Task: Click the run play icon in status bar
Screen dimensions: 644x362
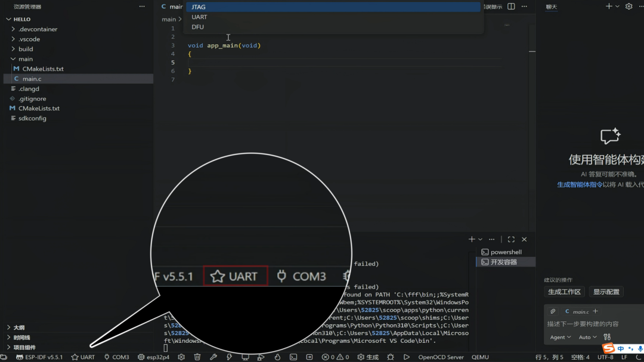Action: point(406,357)
